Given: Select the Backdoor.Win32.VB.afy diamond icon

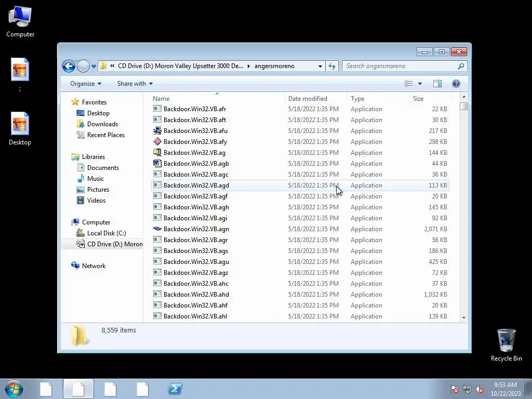Looking at the screenshot, I should [157, 141].
